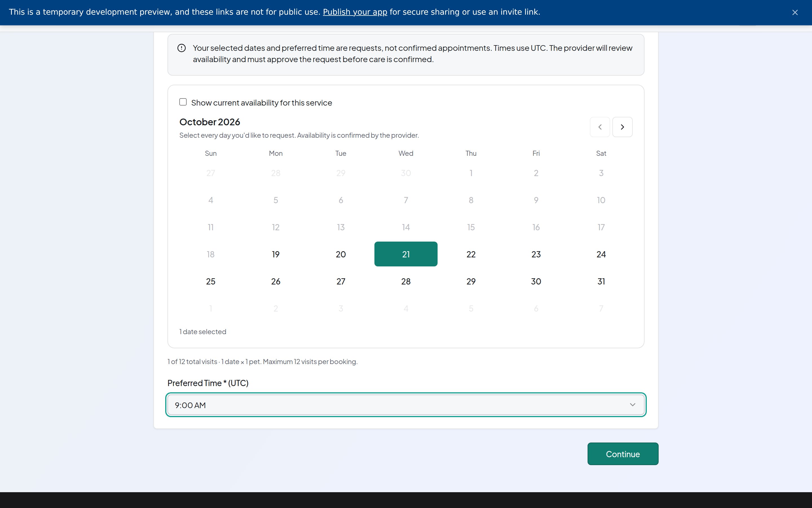Pick October 24 as a requested date
Screen dimensions: 812x508
click(x=601, y=254)
